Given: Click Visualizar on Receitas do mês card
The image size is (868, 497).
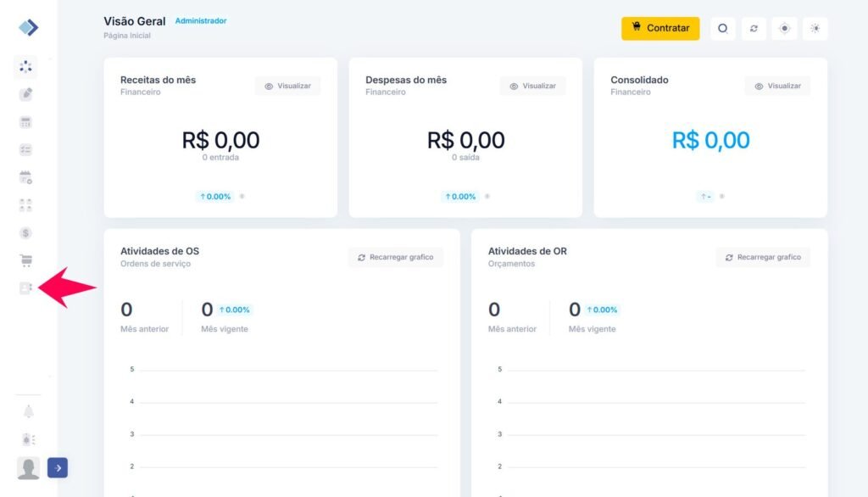Looking at the screenshot, I should click(x=287, y=86).
